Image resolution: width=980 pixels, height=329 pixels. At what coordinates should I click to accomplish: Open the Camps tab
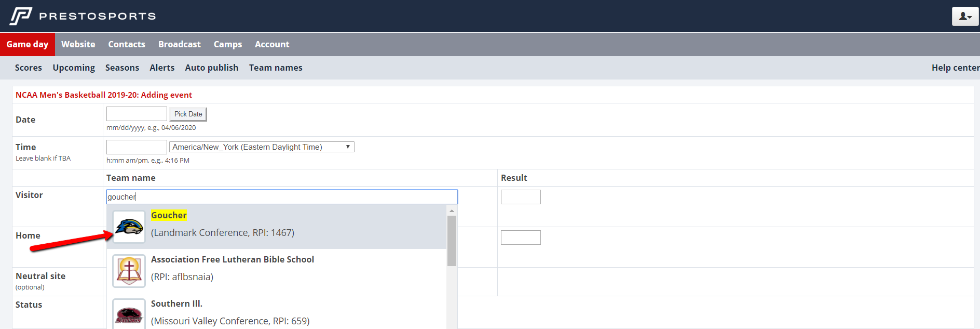coord(228,44)
